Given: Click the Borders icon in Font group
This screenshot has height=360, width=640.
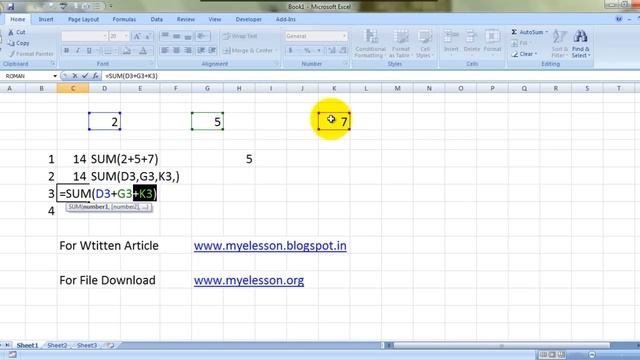Looking at the screenshot, I should pyautogui.click(x=108, y=51).
